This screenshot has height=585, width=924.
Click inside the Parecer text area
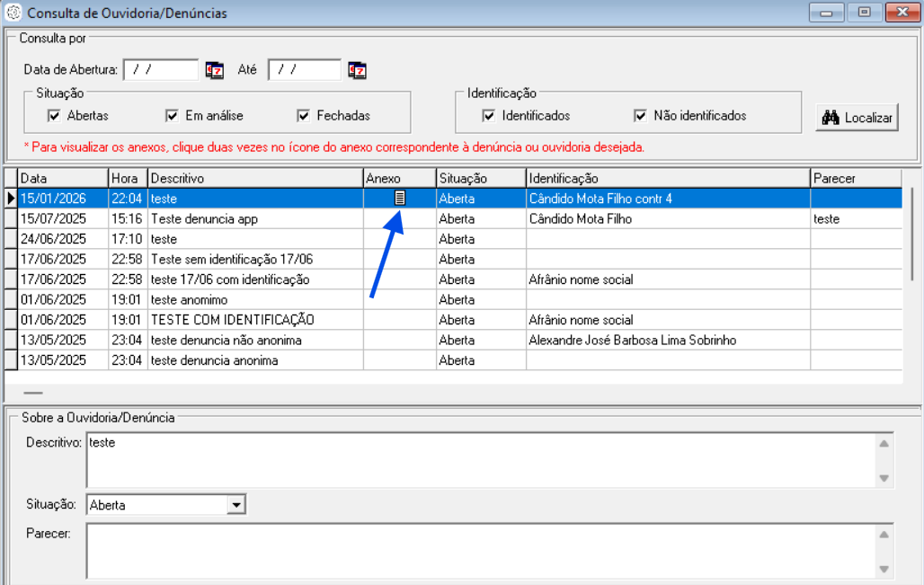point(481,551)
